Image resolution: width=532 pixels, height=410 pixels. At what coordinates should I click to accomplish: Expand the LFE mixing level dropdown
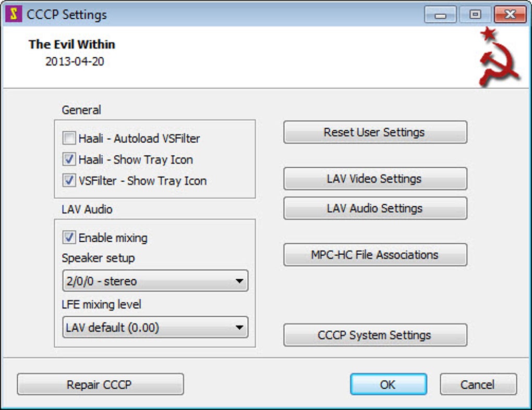155,328
